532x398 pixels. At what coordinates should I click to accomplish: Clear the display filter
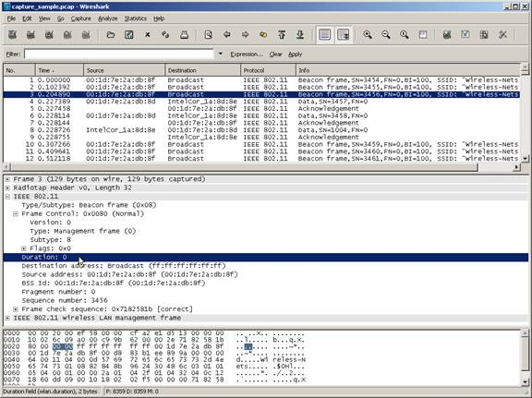[x=275, y=54]
